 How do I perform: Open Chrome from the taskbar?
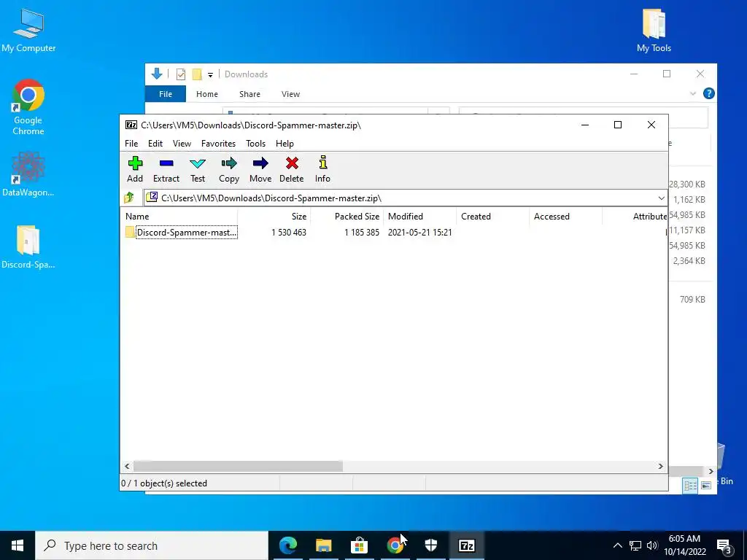coord(395,545)
